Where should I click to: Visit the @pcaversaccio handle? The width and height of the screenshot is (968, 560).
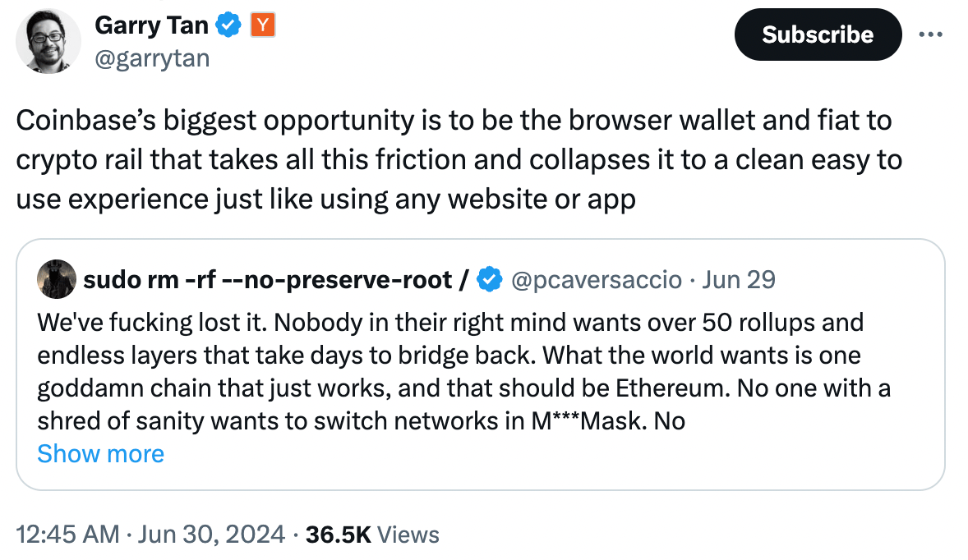(x=597, y=280)
